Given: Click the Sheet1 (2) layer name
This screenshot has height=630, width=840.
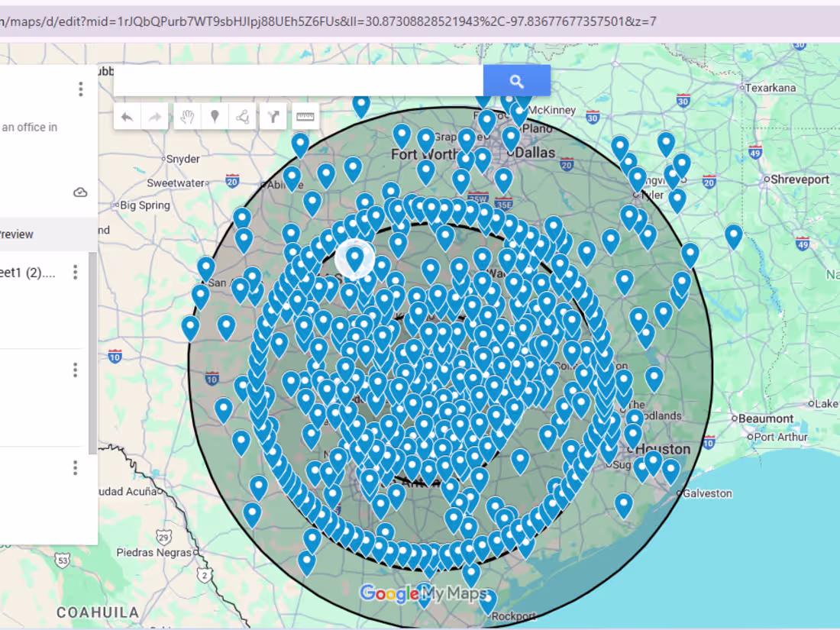Looking at the screenshot, I should [27, 273].
